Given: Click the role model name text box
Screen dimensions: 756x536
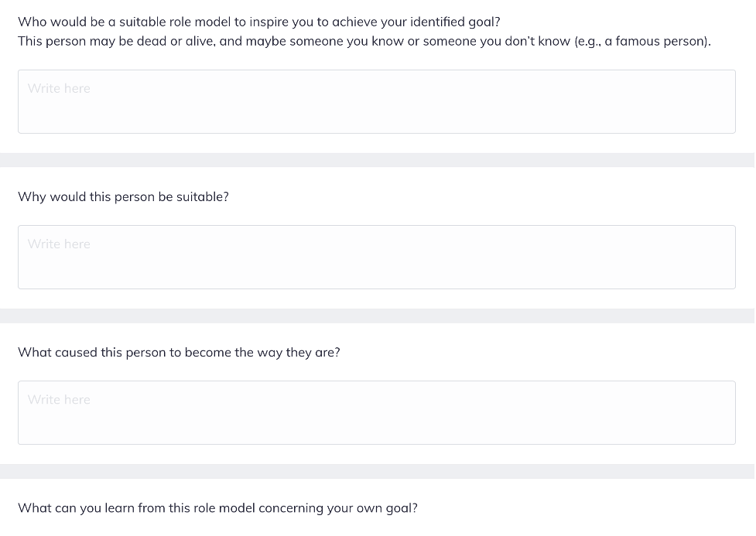Looking at the screenshot, I should pos(376,102).
